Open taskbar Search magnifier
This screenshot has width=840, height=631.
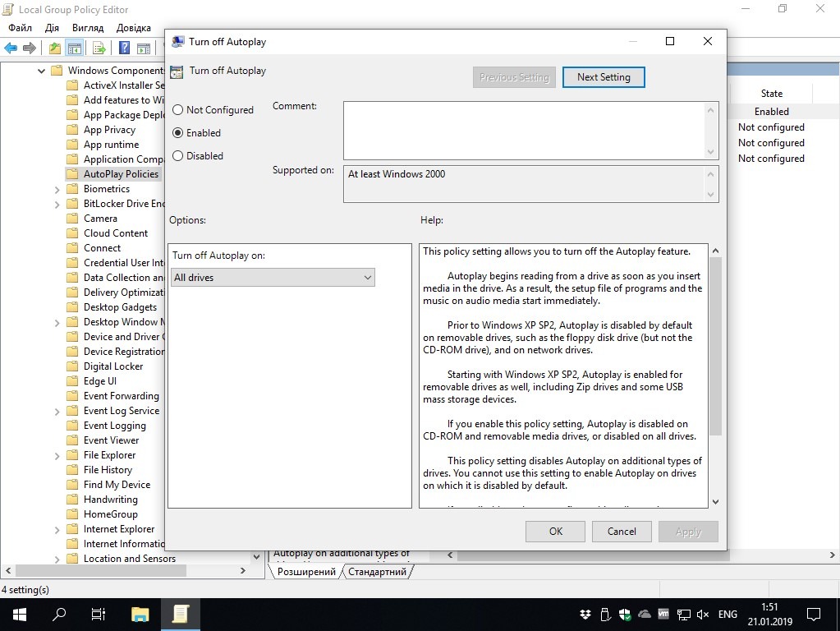click(59, 615)
